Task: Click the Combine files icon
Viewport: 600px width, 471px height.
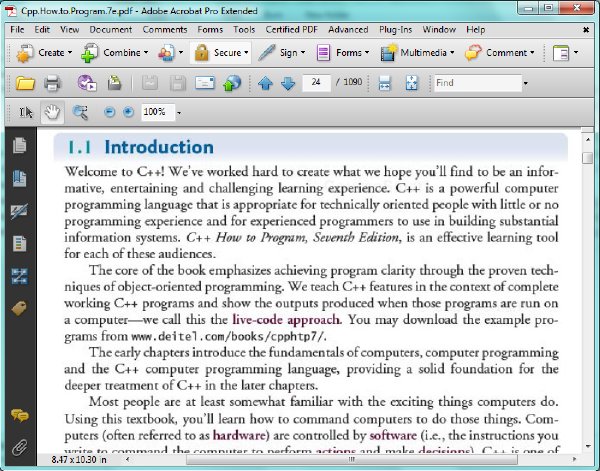Action: 90,53
